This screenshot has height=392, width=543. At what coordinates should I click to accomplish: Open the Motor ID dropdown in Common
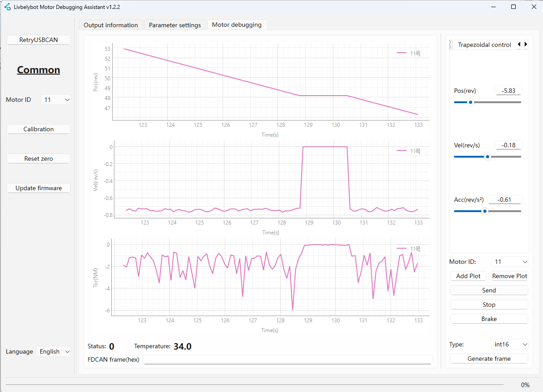point(56,100)
